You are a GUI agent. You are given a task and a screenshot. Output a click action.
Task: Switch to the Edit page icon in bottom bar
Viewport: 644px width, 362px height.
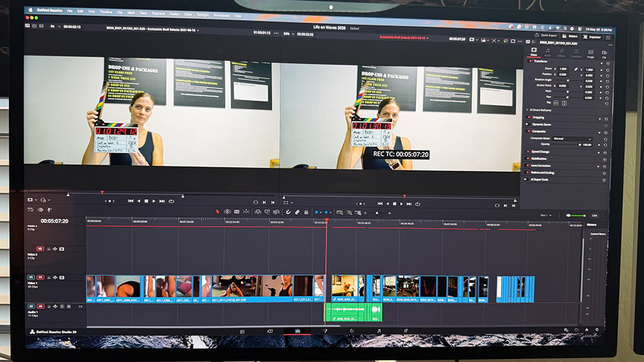tap(298, 331)
